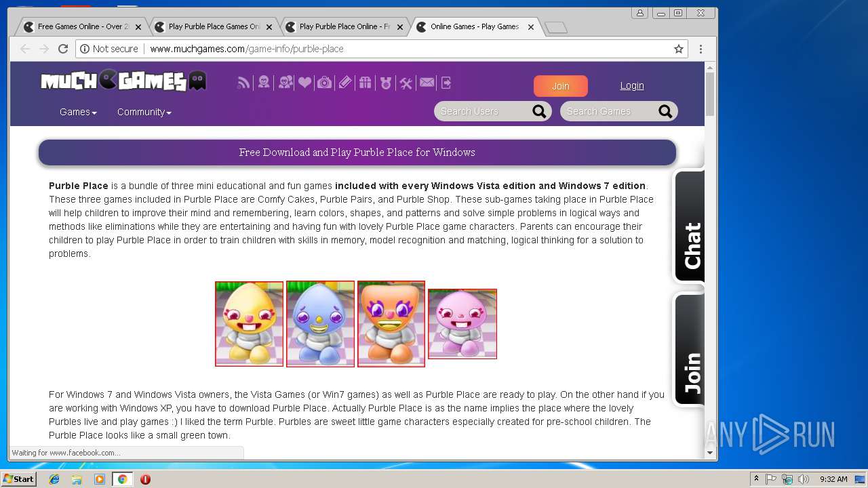The image size is (868, 488).
Task: Click the Start button
Action: [x=18, y=479]
